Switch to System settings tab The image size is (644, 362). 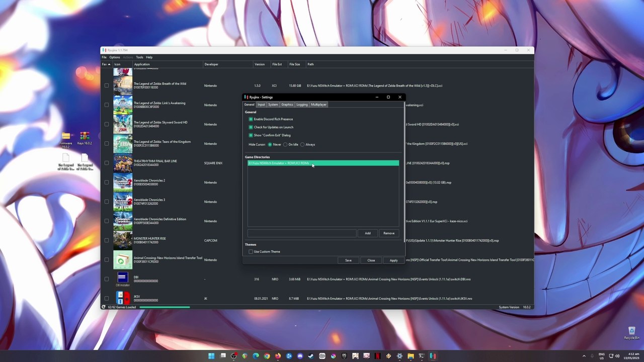tap(273, 105)
